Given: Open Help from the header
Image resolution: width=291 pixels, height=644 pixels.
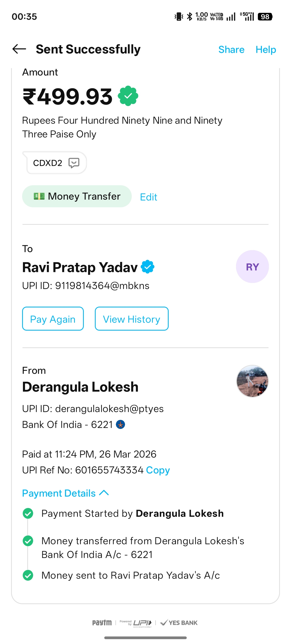Looking at the screenshot, I should click(x=266, y=50).
